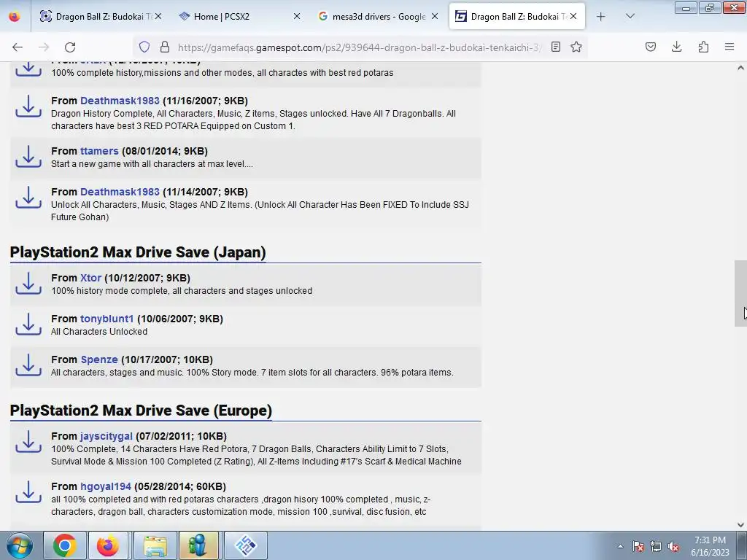Launch Google Chrome from taskbar

tap(64, 545)
